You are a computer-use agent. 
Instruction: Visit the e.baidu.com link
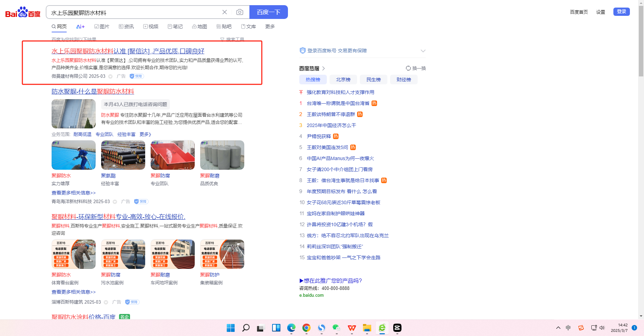[x=311, y=295]
